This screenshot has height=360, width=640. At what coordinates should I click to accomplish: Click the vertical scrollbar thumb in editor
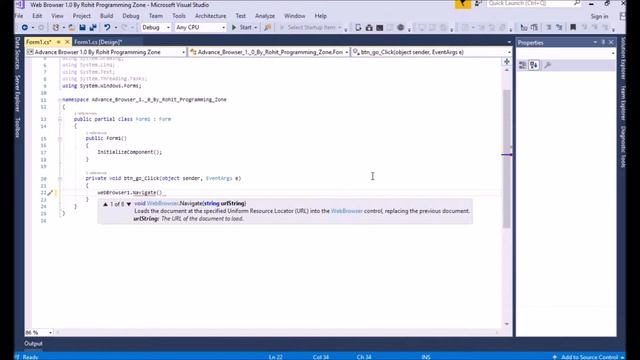click(507, 158)
